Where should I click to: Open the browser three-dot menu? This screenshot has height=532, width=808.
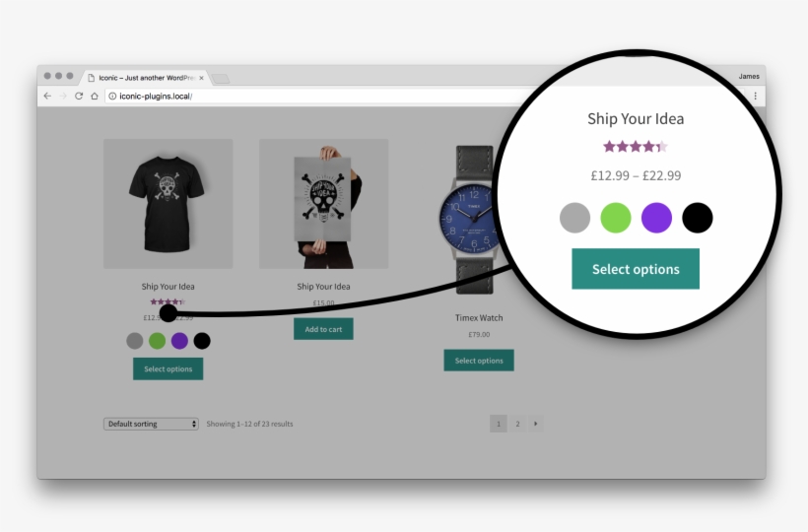(x=756, y=96)
